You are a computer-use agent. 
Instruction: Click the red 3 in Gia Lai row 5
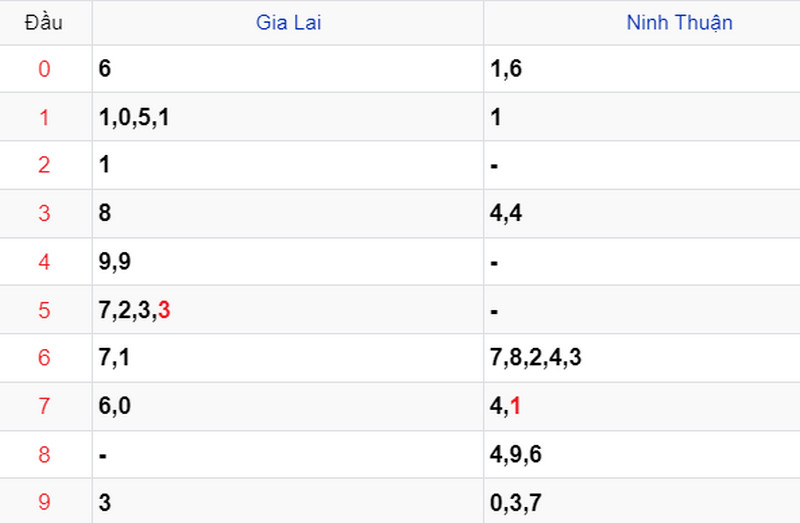[x=164, y=310]
